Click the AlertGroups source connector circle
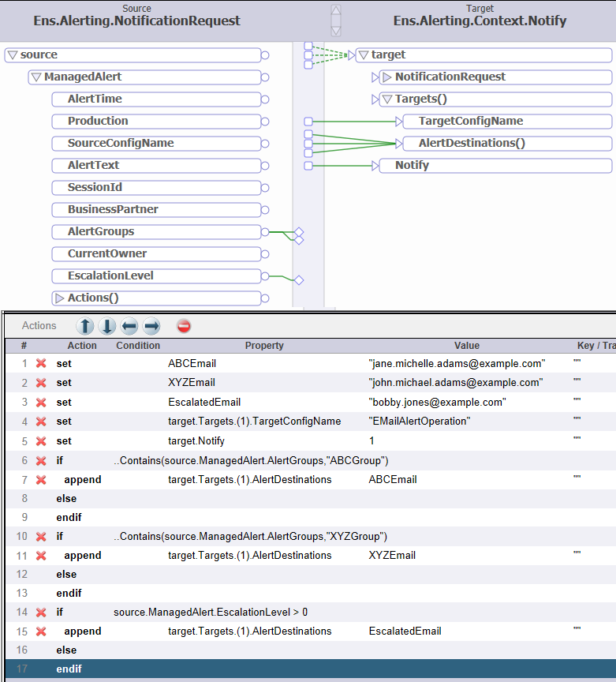Image resolution: width=616 pixels, height=682 pixels. 265,232
